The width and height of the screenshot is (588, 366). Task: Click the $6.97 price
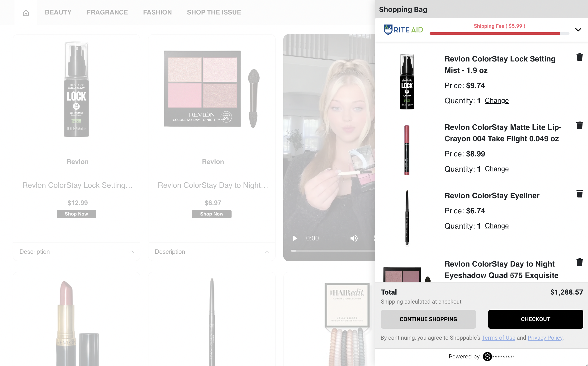213,203
